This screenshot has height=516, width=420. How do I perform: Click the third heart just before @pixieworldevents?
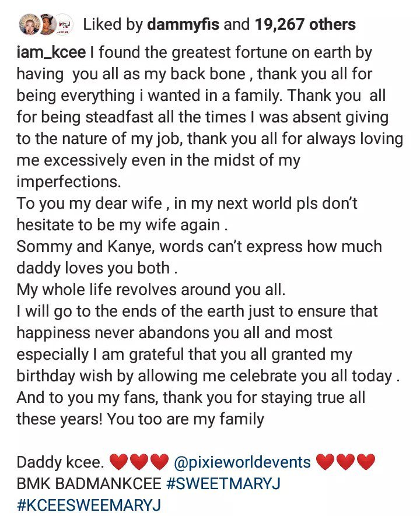159,462
